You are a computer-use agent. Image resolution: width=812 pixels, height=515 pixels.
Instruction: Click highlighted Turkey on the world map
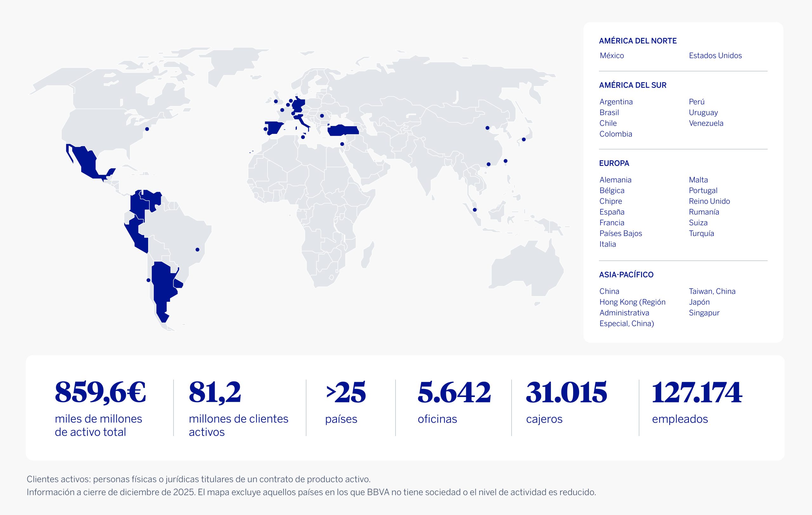point(344,130)
